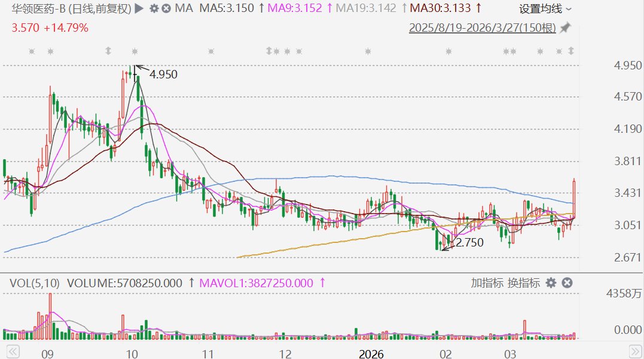Click the MAVOL1 magenta volume average label
Screen dimensions: 644x359
(256, 283)
